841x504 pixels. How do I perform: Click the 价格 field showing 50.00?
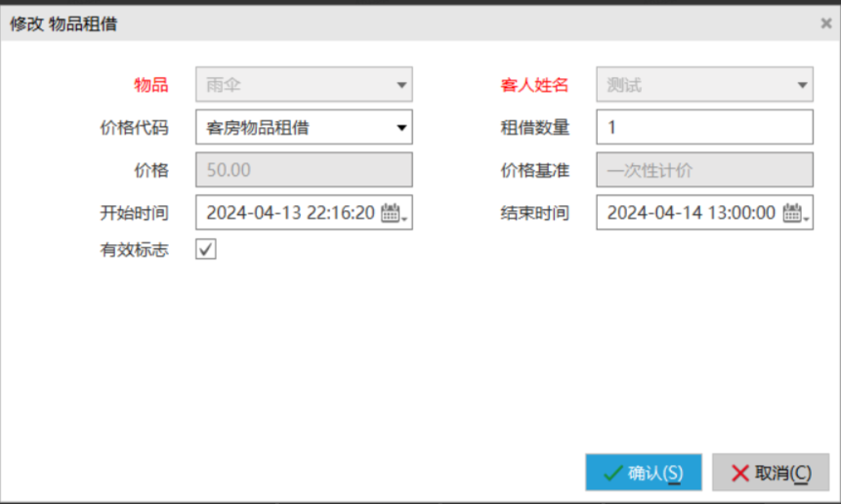pyautogui.click(x=304, y=170)
